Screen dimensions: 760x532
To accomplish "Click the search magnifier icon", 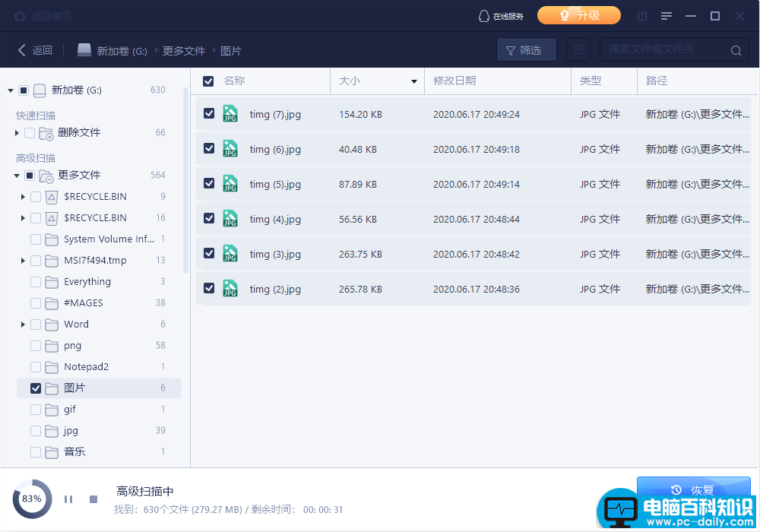I will click(x=736, y=50).
